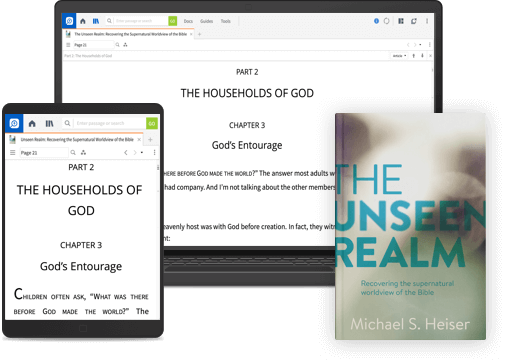Focus laptop 'Enter passage or search' box

(141, 21)
